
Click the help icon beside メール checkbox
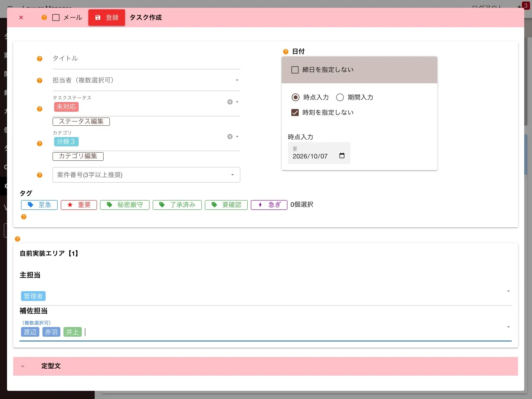44,18
